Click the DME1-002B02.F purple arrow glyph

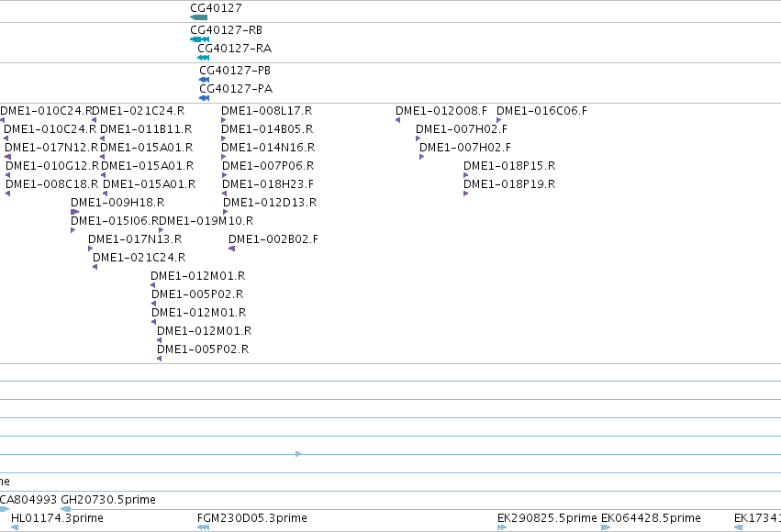coord(231,249)
